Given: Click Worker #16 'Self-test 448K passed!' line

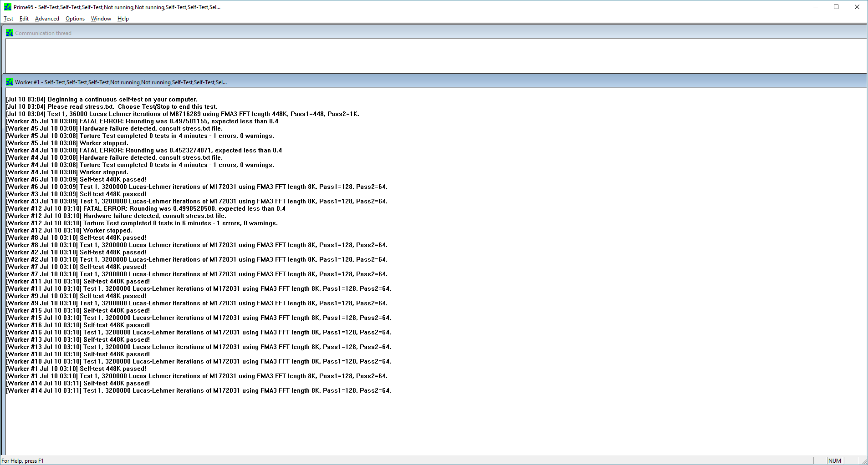Looking at the screenshot, I should pyautogui.click(x=78, y=325).
